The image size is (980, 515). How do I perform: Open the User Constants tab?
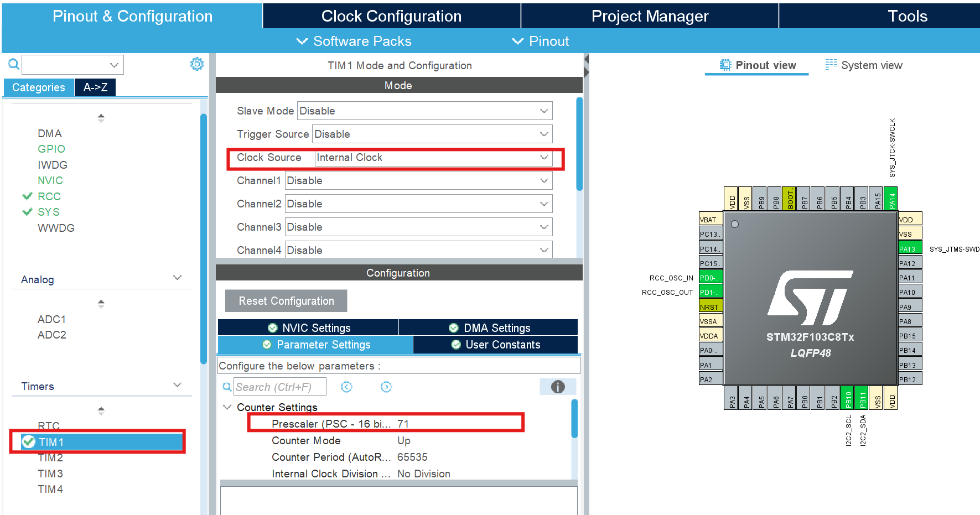point(496,345)
